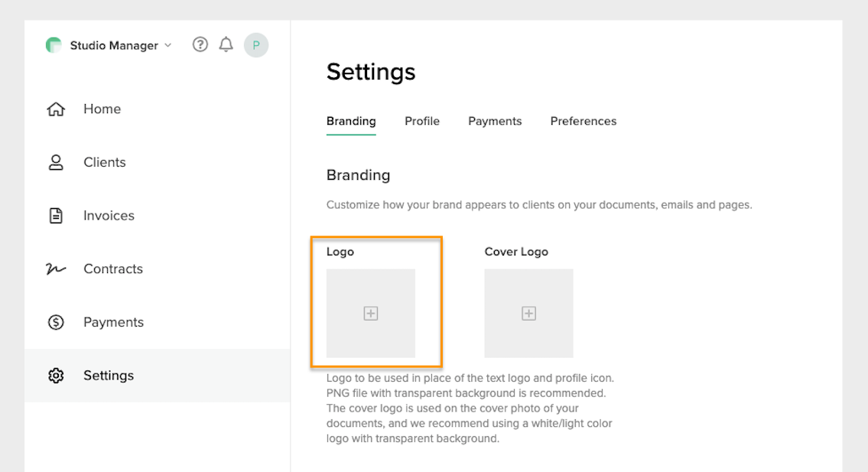Click the Studio Manager title text
The image size is (868, 472).
point(114,45)
